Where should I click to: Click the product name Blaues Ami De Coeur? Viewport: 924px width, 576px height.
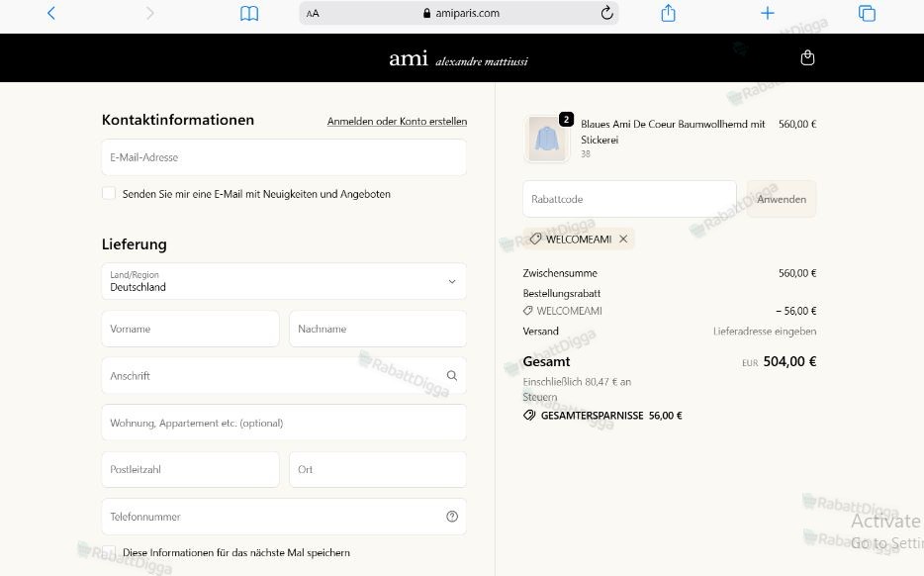tap(673, 132)
